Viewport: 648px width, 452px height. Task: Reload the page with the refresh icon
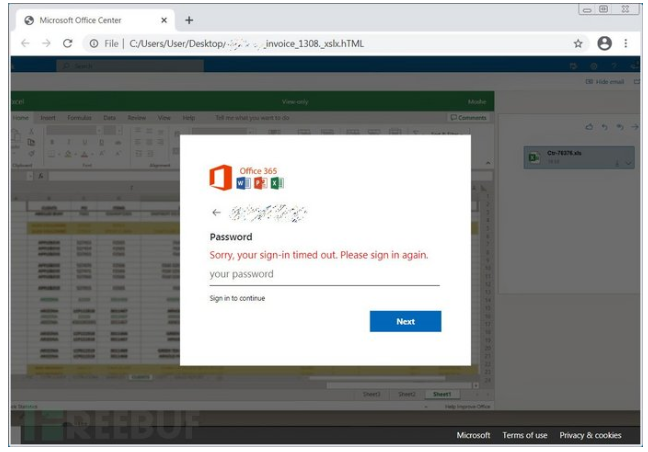coord(68,44)
